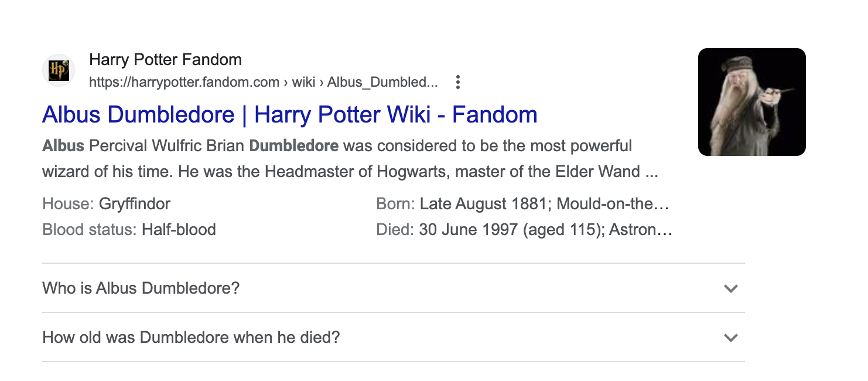The height and width of the screenshot is (381, 868).
Task: Click the Late August 1881 birth date
Action: pyautogui.click(x=484, y=204)
